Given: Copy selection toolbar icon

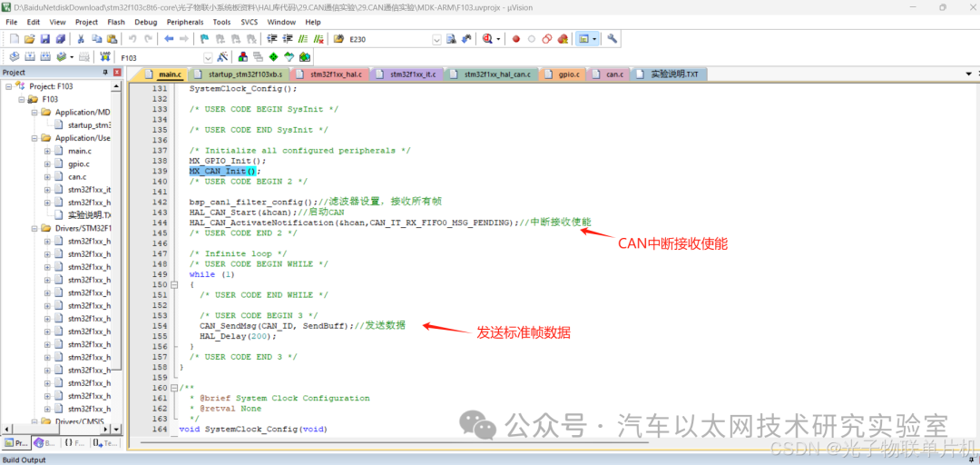Looking at the screenshot, I should (96, 39).
